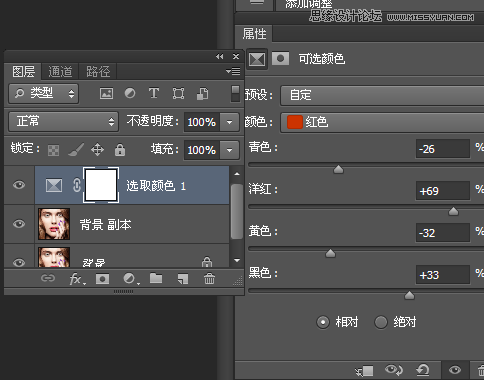
Task: Toggle the layer filtering switch
Action: click(235, 94)
